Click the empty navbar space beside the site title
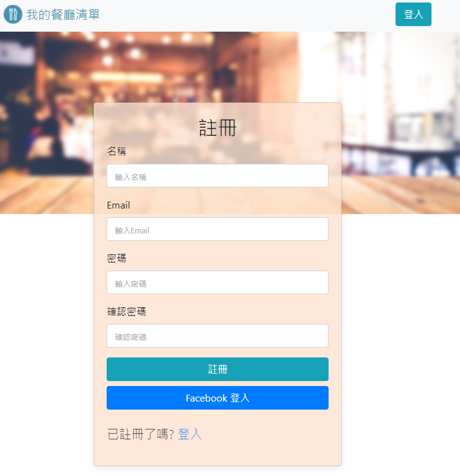Screen dimensions: 460x476 pos(242,15)
